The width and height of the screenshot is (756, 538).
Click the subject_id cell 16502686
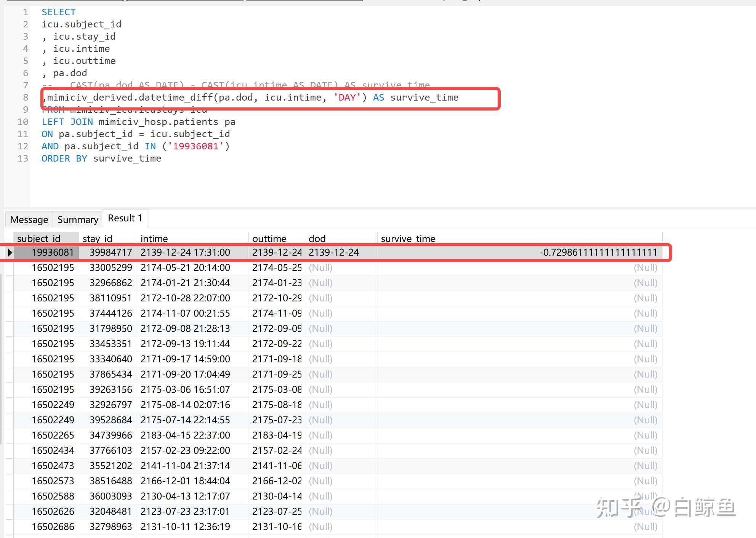click(x=53, y=527)
